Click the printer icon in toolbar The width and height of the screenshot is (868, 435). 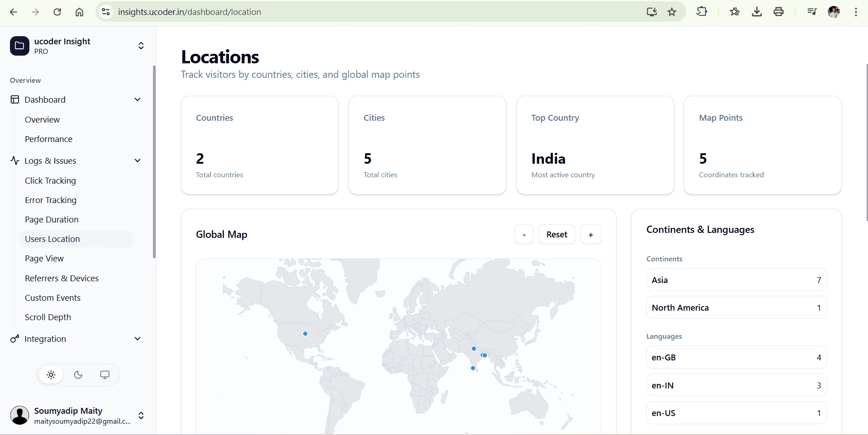[x=778, y=12]
